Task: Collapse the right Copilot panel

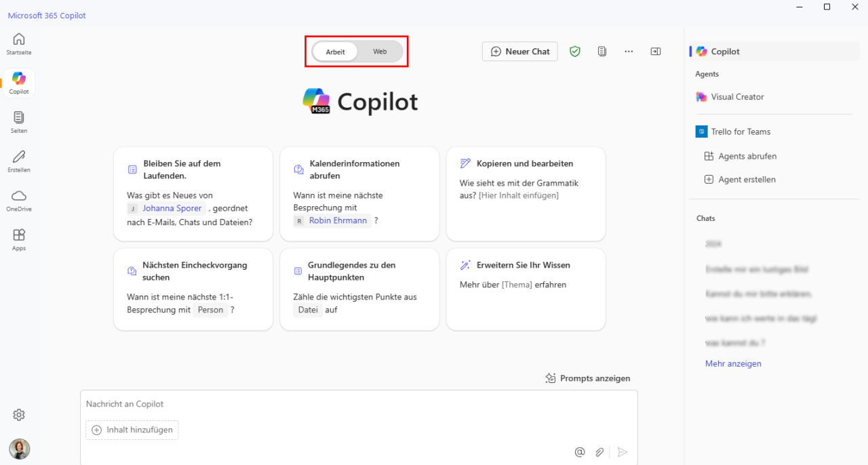Action: click(655, 51)
